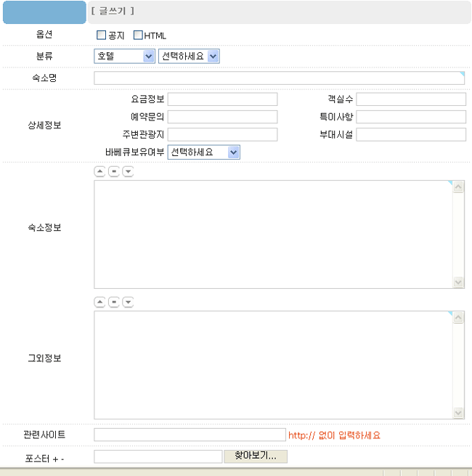Click the middle reset-size icon above 숙소정보 textarea

[114, 172]
